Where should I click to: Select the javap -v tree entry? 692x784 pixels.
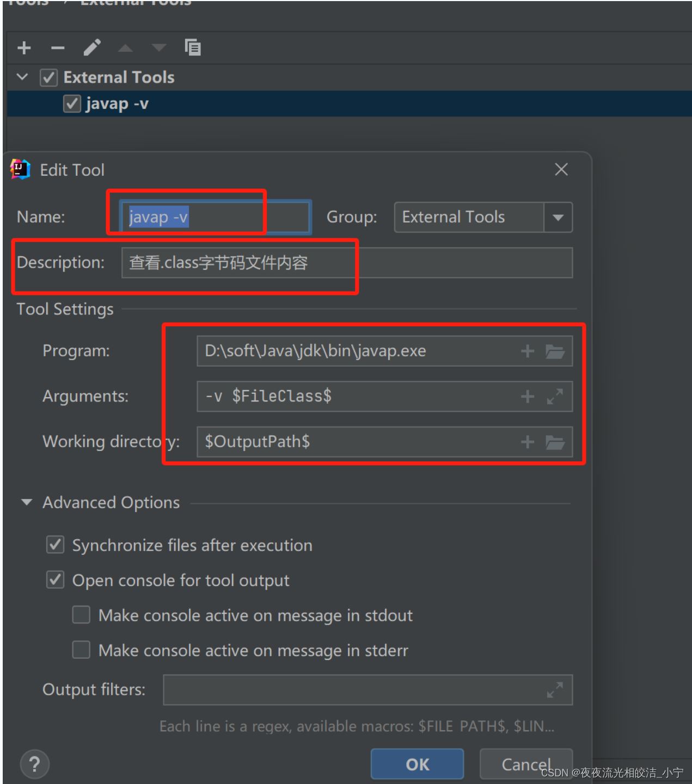coord(117,103)
